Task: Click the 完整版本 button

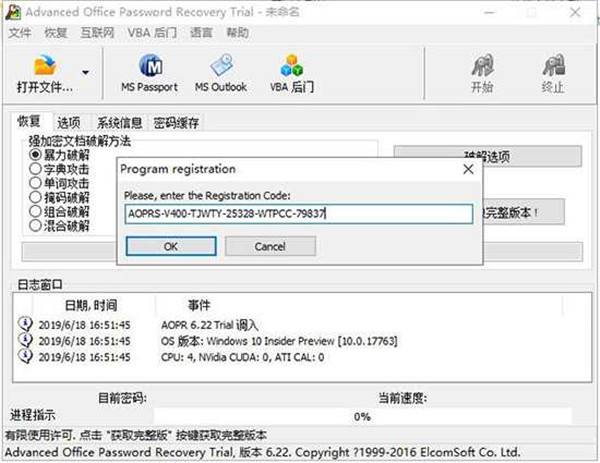Action: 523,212
